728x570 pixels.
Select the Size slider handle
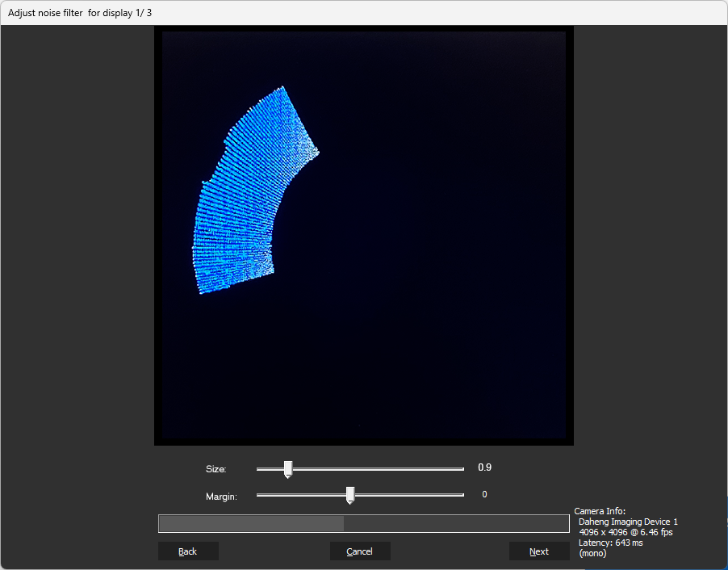tap(287, 469)
